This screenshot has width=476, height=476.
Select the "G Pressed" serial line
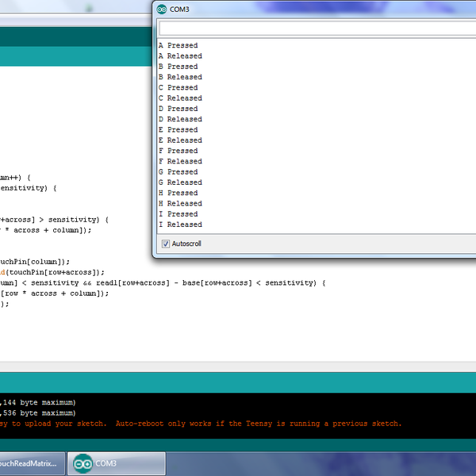coord(178,172)
